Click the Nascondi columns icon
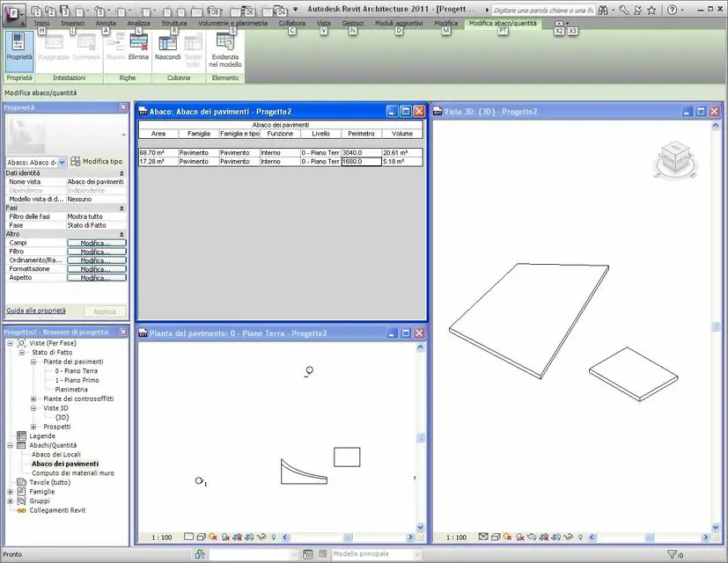The width and height of the screenshot is (728, 563). [x=167, y=43]
